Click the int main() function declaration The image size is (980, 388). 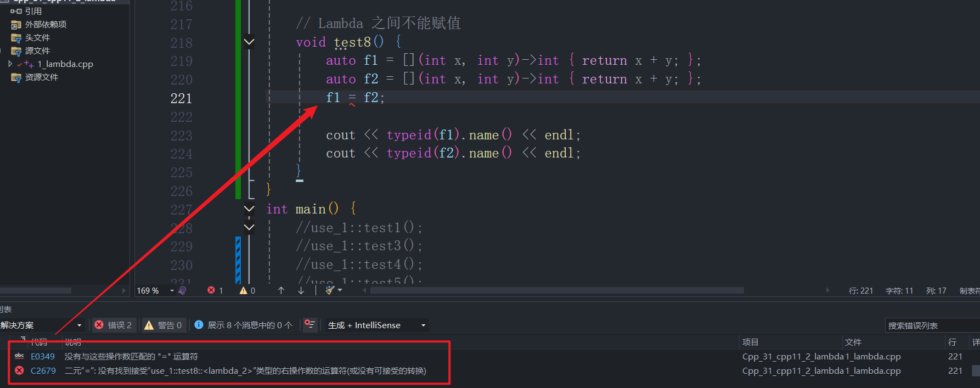[x=311, y=209]
